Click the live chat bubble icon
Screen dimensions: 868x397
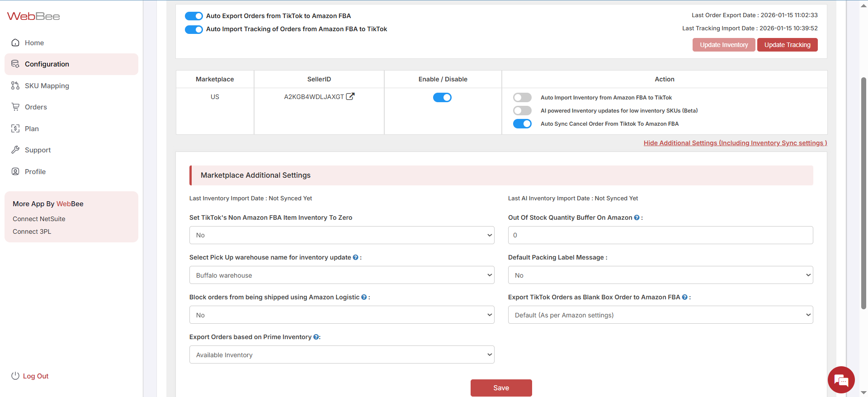click(841, 380)
